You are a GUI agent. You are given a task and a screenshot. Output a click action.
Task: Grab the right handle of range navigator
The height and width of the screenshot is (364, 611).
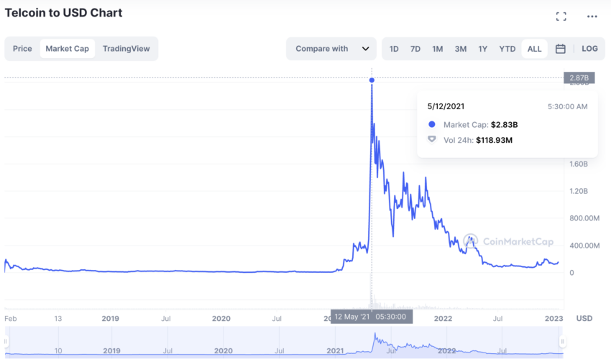(x=562, y=342)
